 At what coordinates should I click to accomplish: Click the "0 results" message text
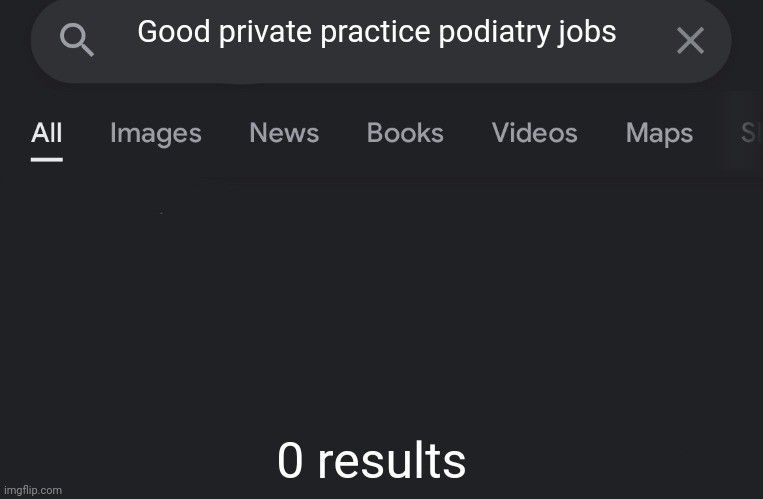pyautogui.click(x=372, y=460)
